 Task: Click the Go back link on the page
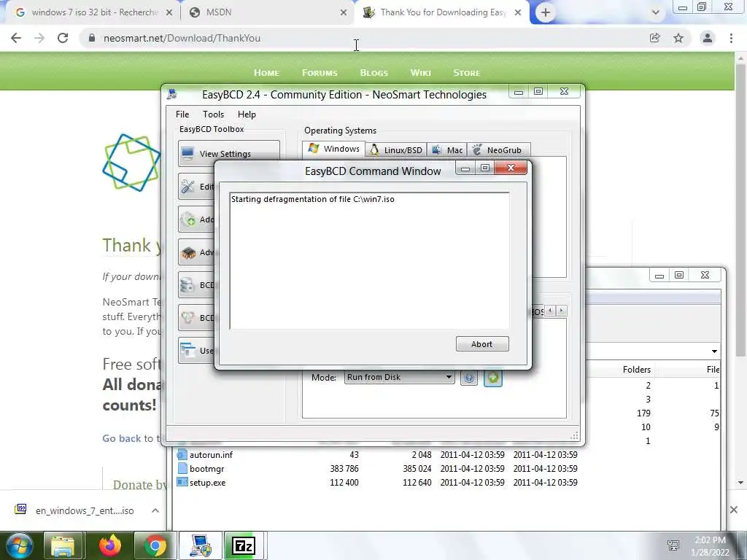[x=122, y=438]
